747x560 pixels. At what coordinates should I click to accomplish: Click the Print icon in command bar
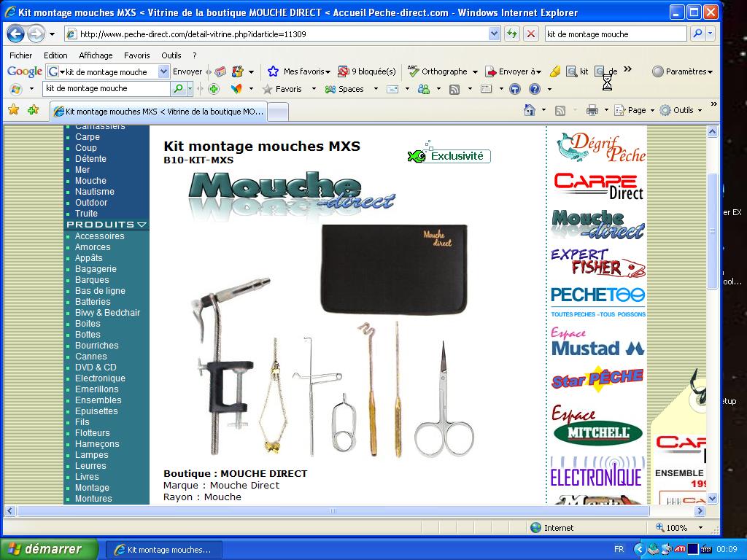(x=592, y=111)
